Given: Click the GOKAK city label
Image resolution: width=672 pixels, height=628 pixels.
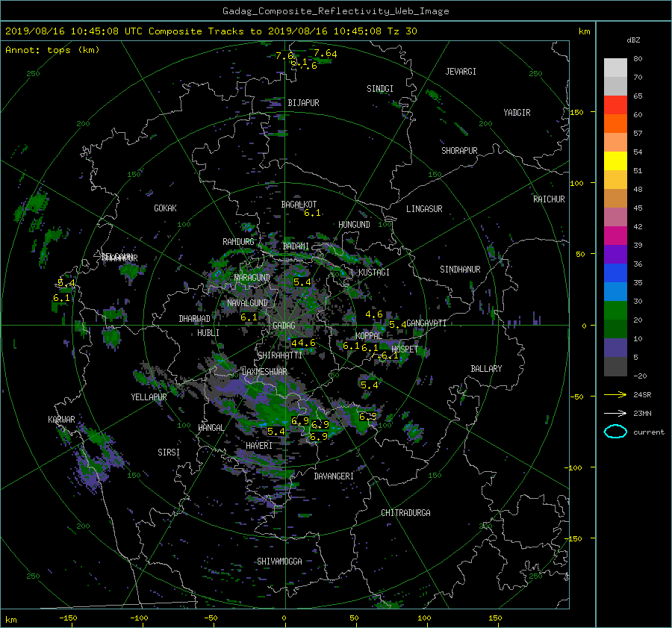Looking at the screenshot, I should tap(165, 208).
